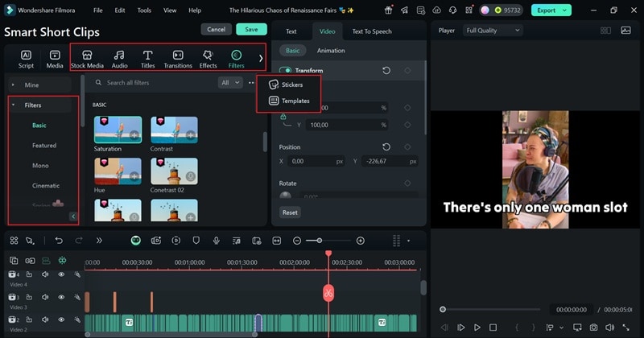Image resolution: width=644 pixels, height=338 pixels.
Task: Select the Featured filter category
Action: pyautogui.click(x=44, y=146)
